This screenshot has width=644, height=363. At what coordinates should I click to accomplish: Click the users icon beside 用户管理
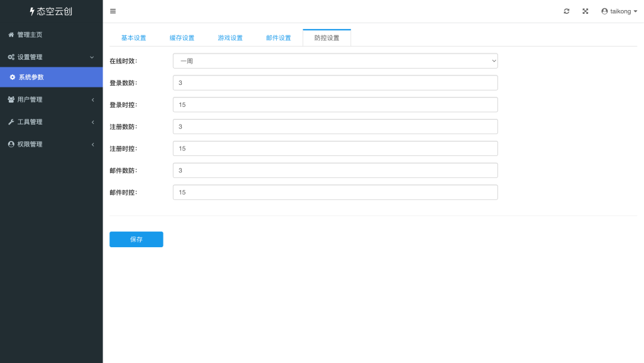[x=11, y=99]
